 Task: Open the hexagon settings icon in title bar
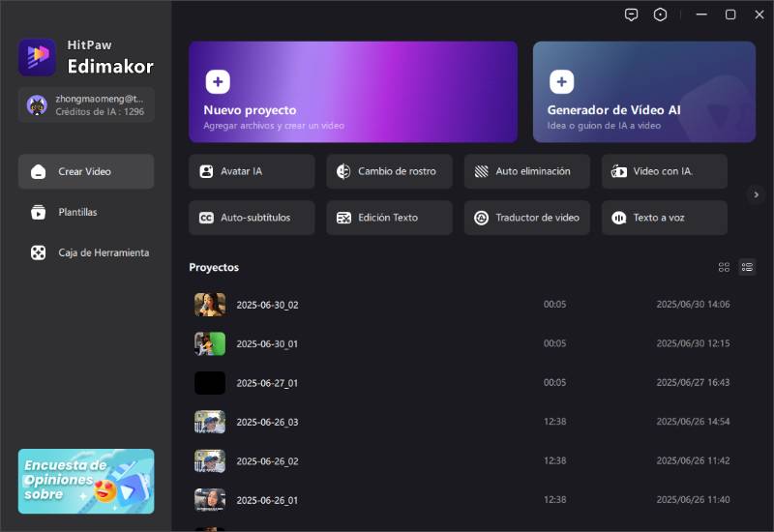click(x=661, y=15)
